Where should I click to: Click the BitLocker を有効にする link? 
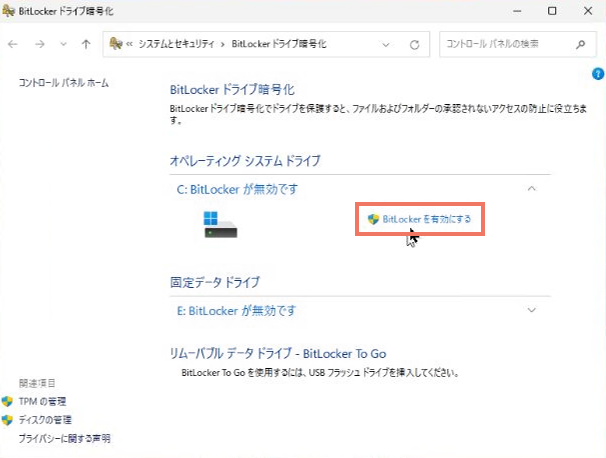[x=426, y=218]
